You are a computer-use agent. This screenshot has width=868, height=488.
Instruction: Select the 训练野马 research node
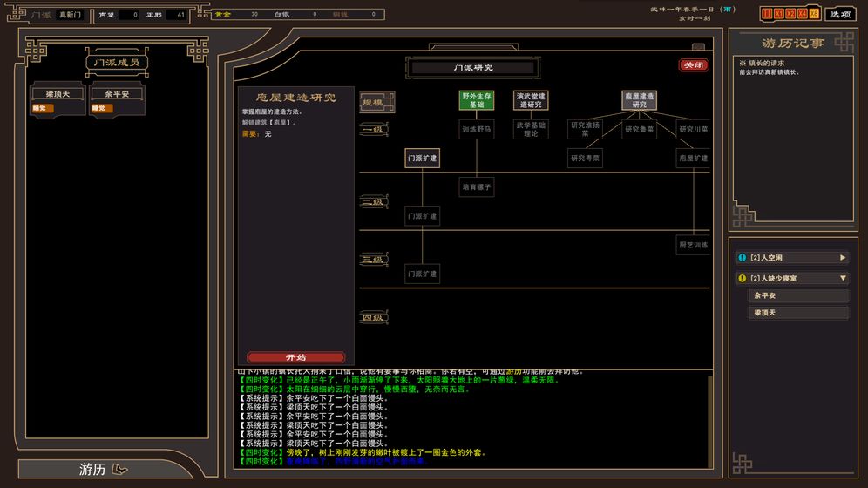477,129
